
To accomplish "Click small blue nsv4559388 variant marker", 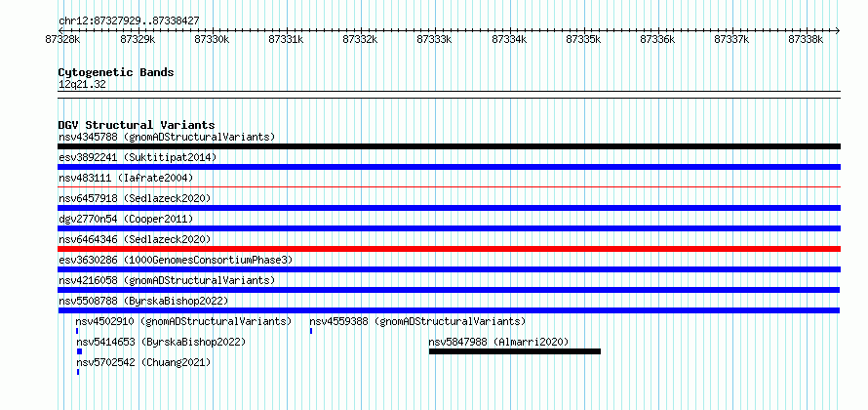I will pyautogui.click(x=311, y=331).
